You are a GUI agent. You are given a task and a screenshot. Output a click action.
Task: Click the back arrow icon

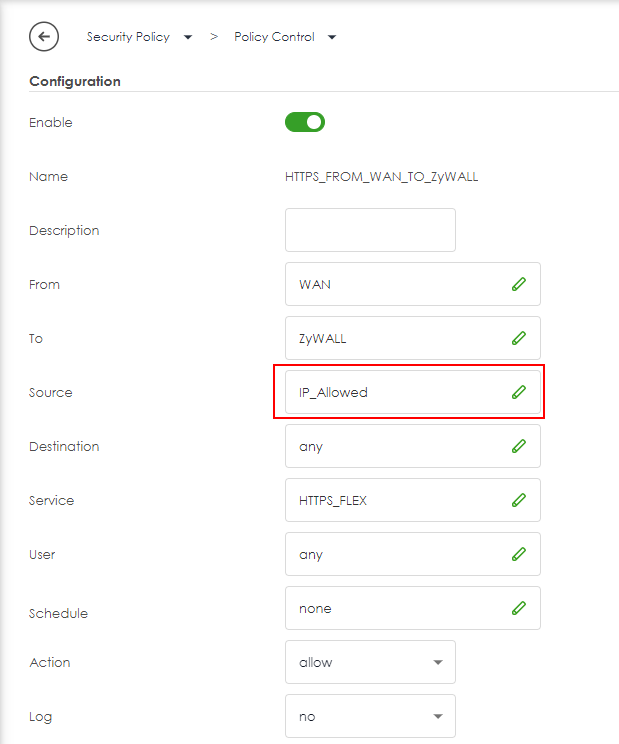click(x=44, y=37)
